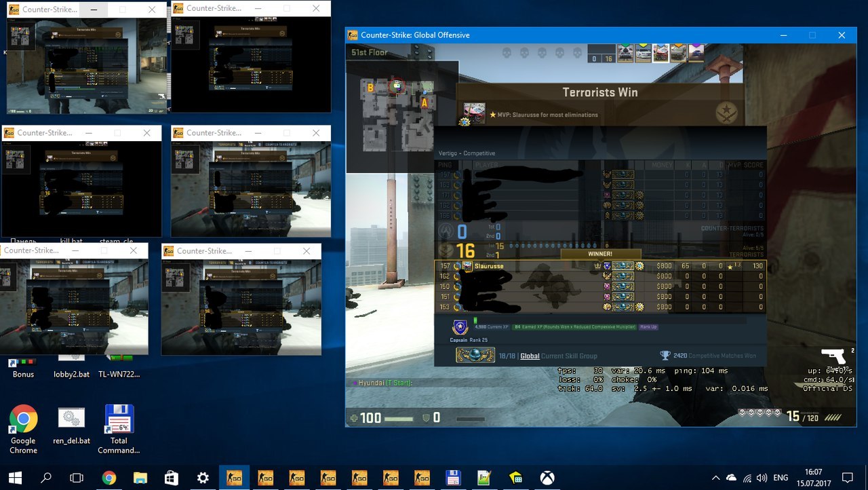The width and height of the screenshot is (868, 490).
Task: Click the pistol weapon icon in the HUD
Action: coord(833,356)
